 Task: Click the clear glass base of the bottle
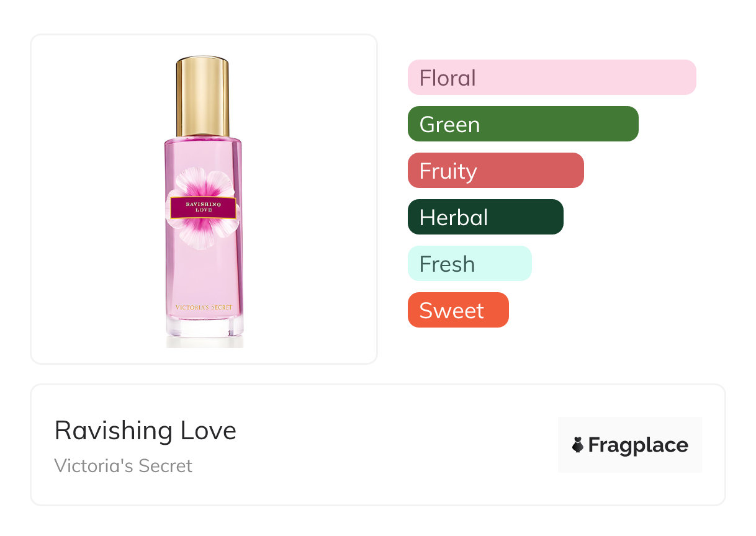(204, 328)
